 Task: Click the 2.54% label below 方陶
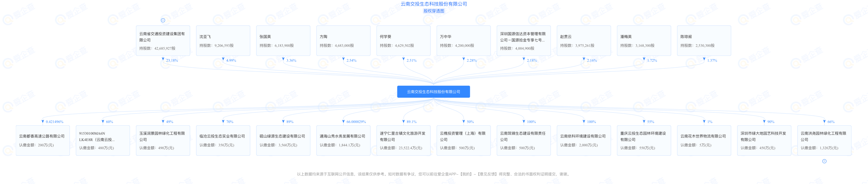point(351,61)
